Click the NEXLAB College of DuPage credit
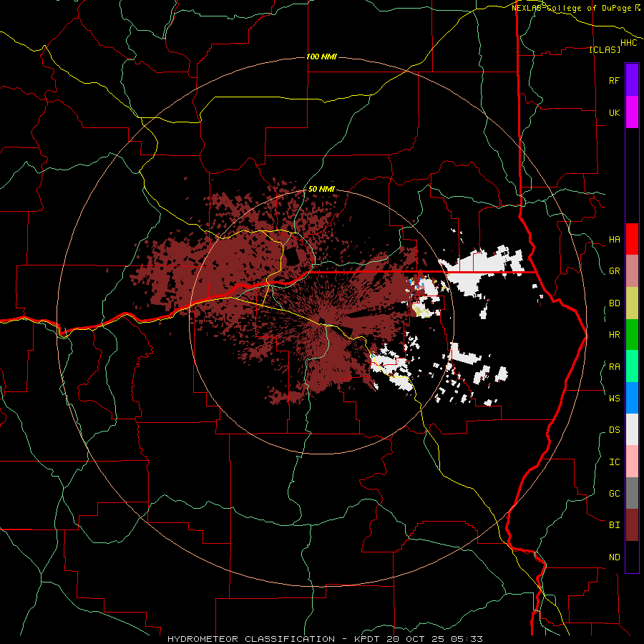 (x=575, y=8)
